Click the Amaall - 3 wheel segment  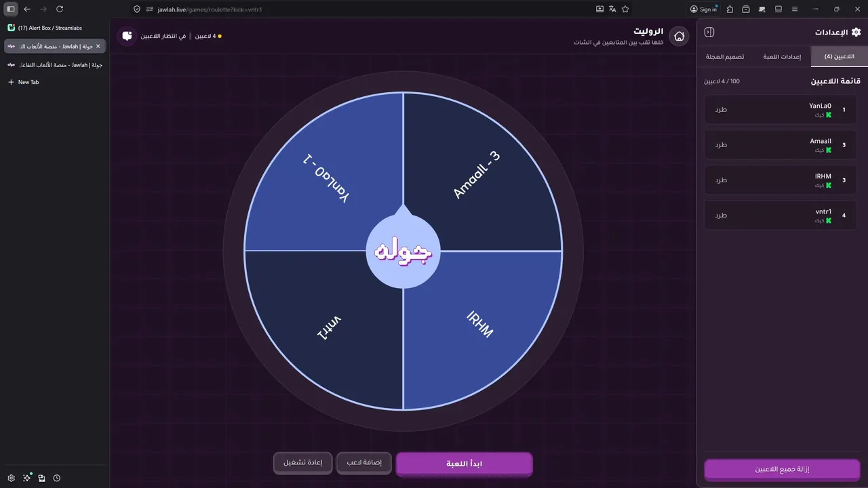point(476,175)
